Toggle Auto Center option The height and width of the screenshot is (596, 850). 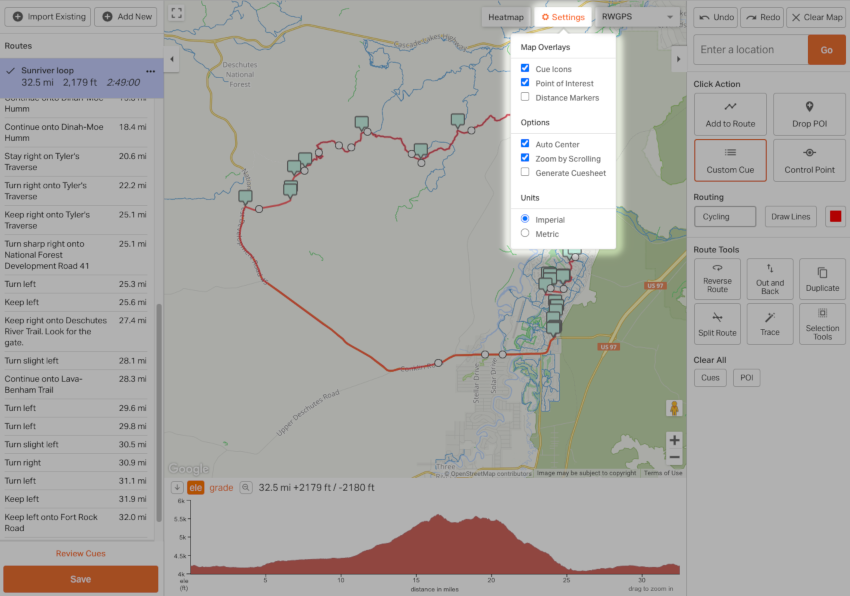pyautogui.click(x=525, y=144)
